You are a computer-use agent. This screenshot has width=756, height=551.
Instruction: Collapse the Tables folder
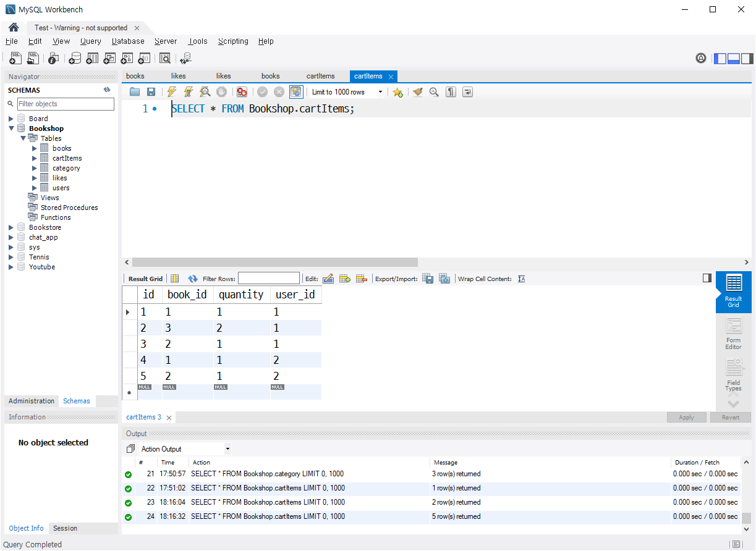(x=23, y=138)
